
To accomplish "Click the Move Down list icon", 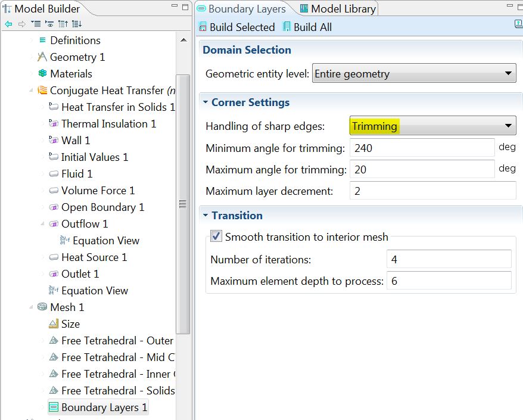I will tap(77, 24).
